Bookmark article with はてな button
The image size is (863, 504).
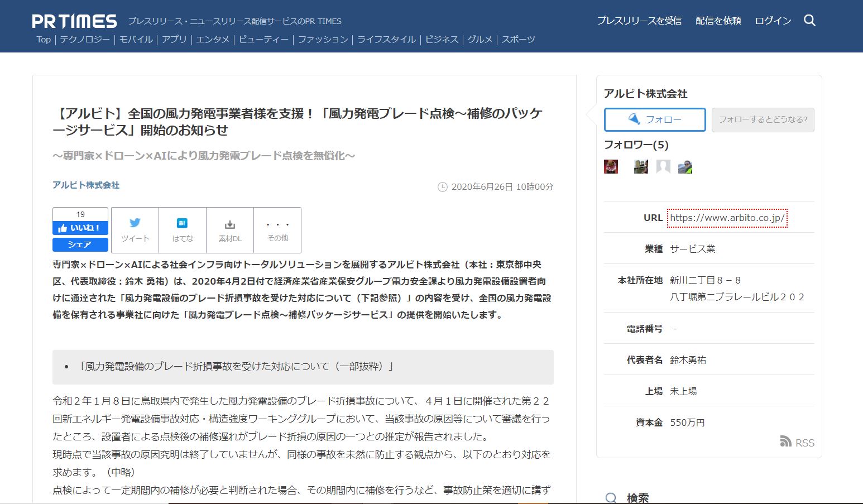(x=183, y=231)
